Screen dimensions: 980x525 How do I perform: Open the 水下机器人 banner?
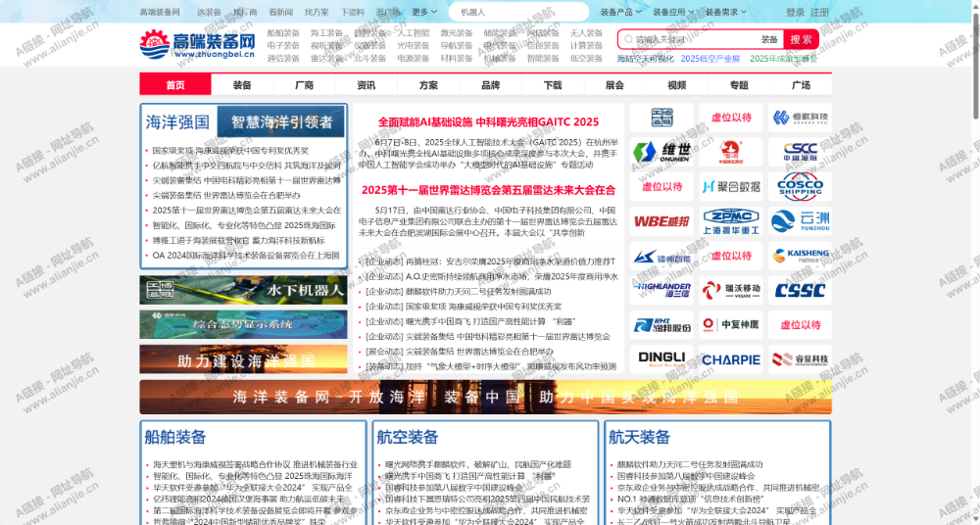(243, 290)
